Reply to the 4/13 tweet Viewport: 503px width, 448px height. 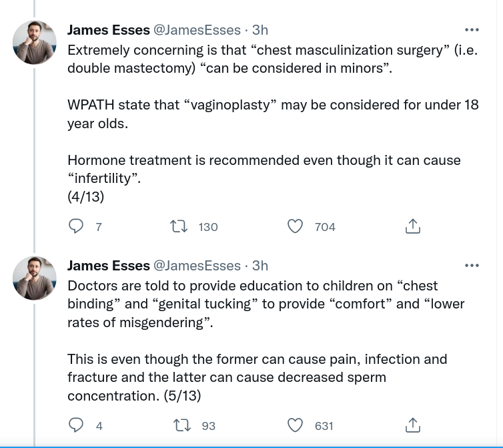77,227
